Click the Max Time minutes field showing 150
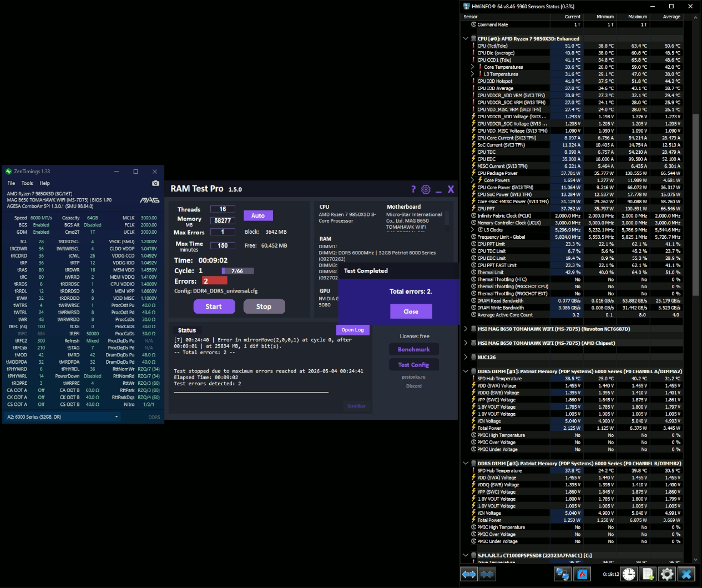 223,245
